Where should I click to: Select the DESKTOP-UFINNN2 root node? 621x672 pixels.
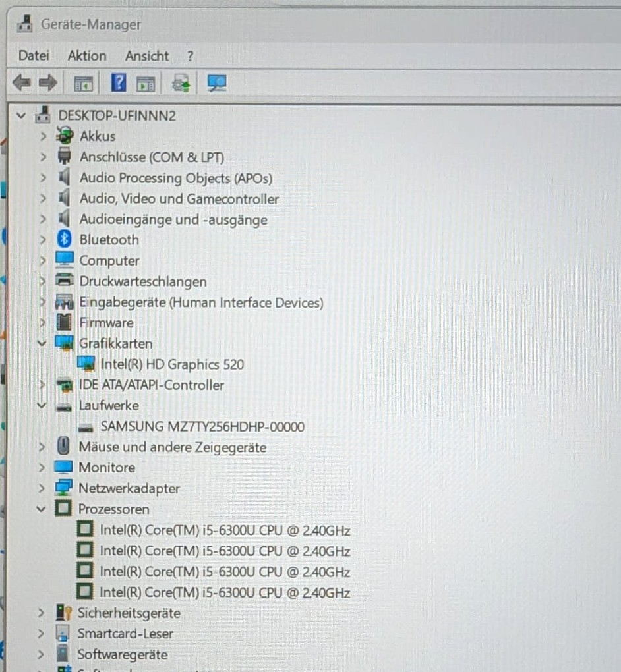[117, 115]
